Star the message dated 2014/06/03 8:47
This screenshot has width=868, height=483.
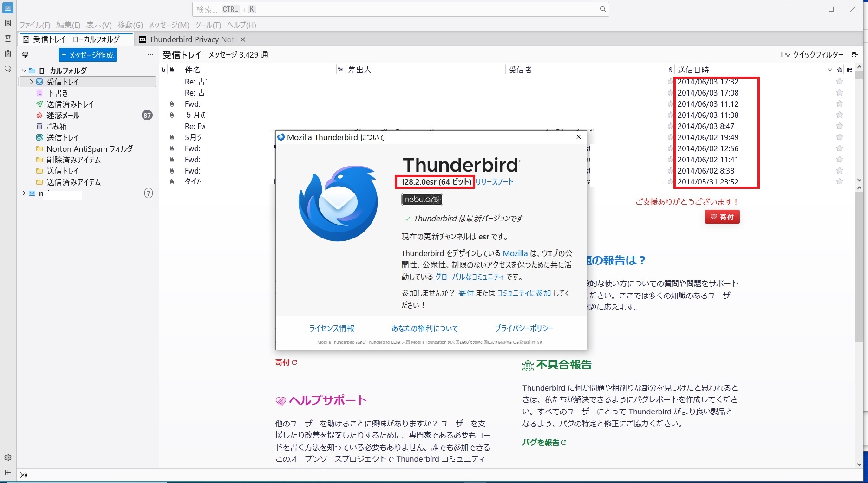coord(840,126)
